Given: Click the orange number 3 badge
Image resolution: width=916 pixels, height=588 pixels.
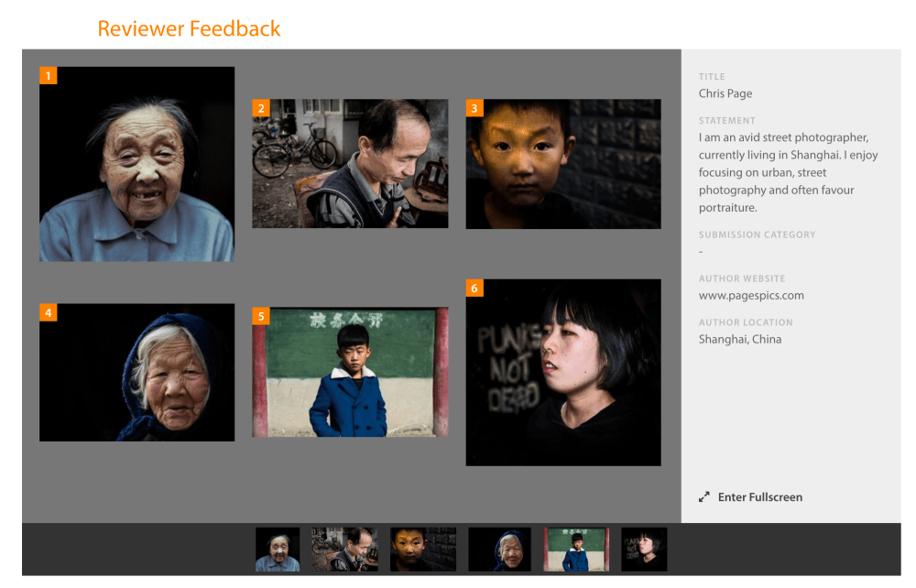Looking at the screenshot, I should click(474, 108).
